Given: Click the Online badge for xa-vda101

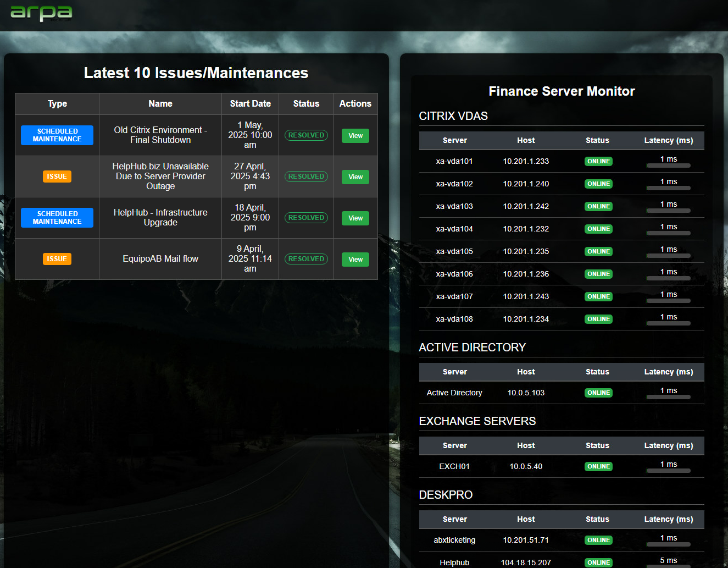Looking at the screenshot, I should [598, 162].
